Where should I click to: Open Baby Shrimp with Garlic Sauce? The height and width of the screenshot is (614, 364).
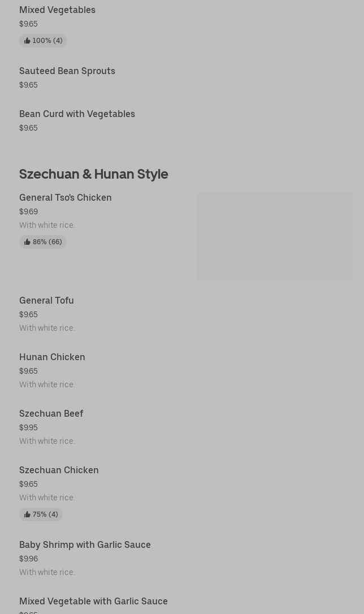coord(85,544)
